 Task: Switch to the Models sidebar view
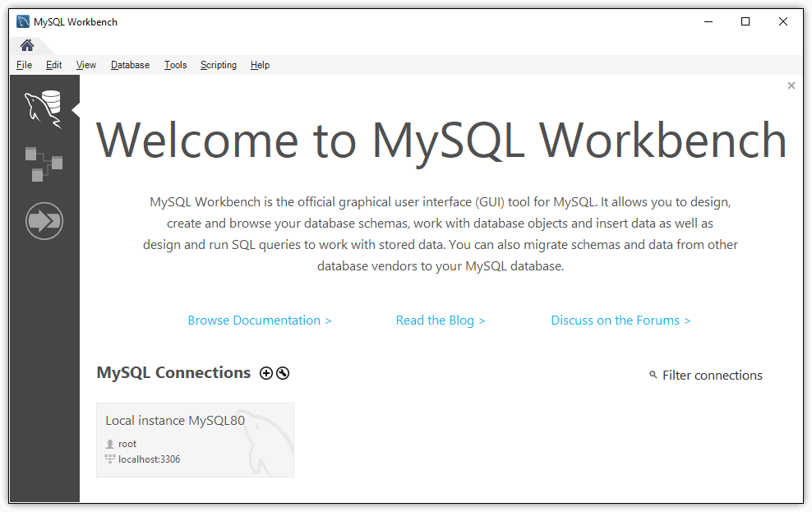pos(44,164)
